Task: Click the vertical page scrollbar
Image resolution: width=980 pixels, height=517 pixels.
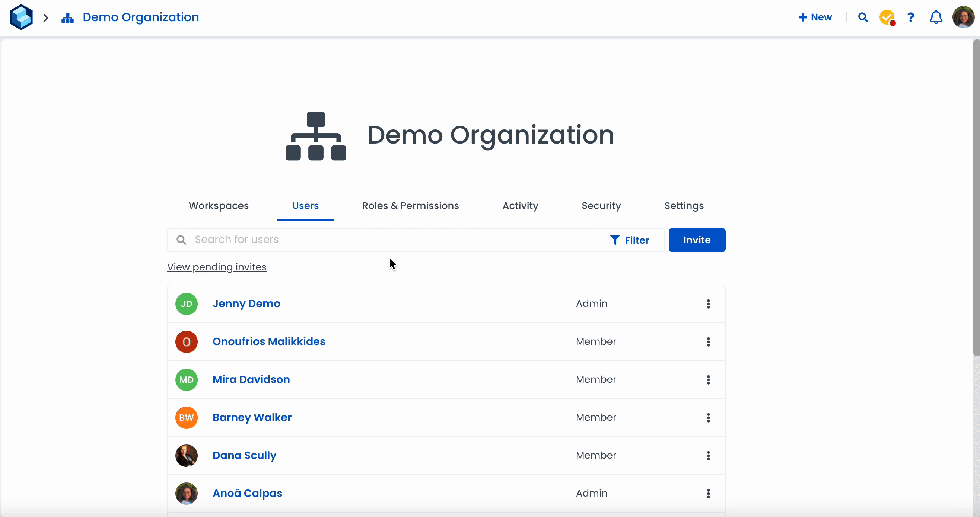Action: click(x=976, y=198)
